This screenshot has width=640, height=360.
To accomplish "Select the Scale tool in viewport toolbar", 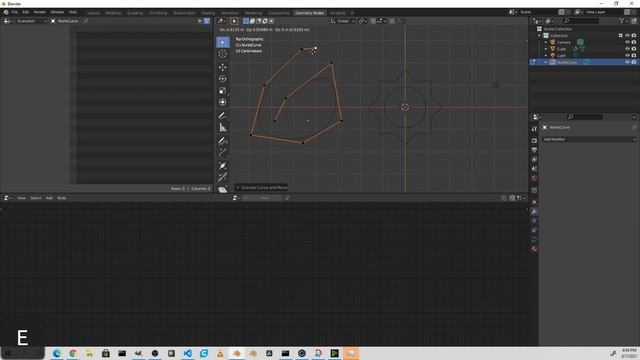I will [x=222, y=91].
